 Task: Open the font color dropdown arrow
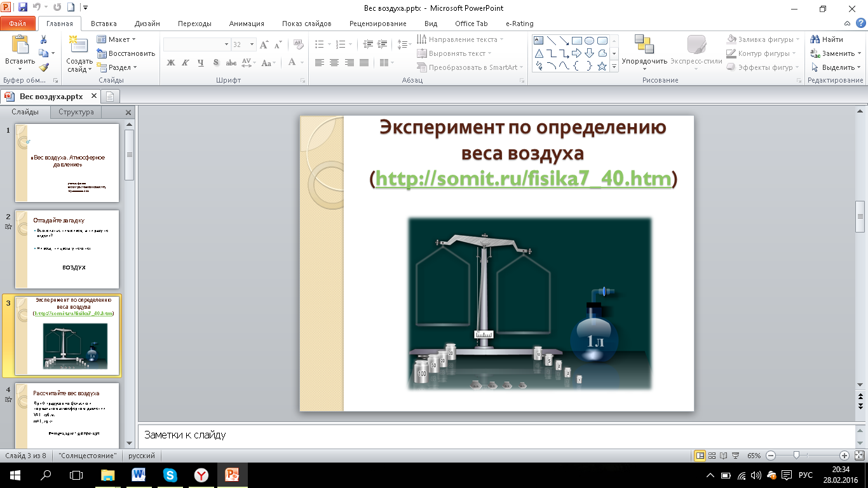pos(302,62)
